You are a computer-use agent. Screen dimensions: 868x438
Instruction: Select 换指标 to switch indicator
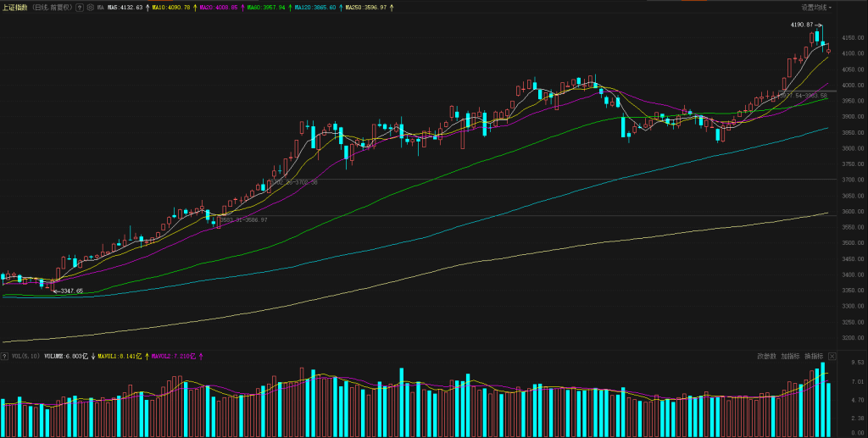[814, 356]
